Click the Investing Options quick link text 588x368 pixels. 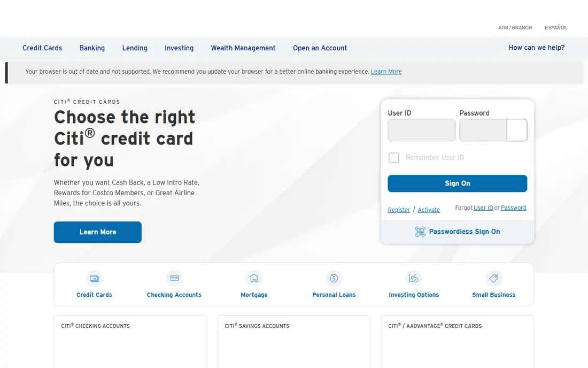tap(414, 295)
